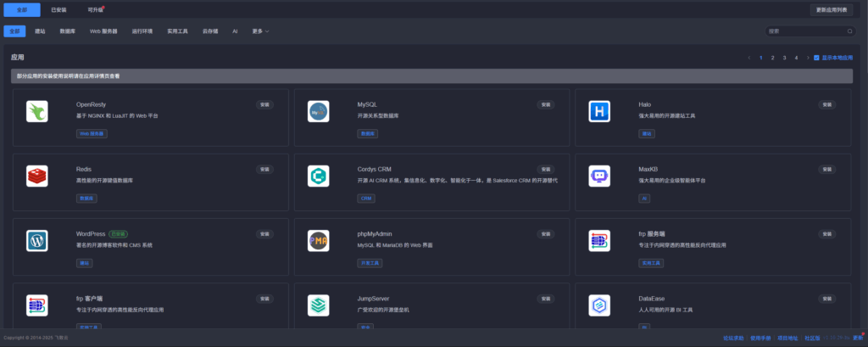This screenshot has width=868, height=347.
Task: Go to previous page using left arrow
Action: coord(749,58)
